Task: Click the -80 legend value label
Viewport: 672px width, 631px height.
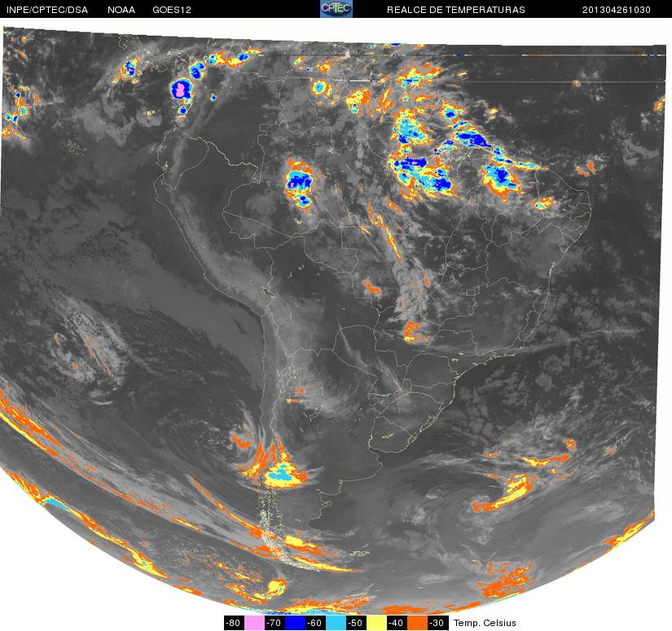Action: tap(234, 623)
